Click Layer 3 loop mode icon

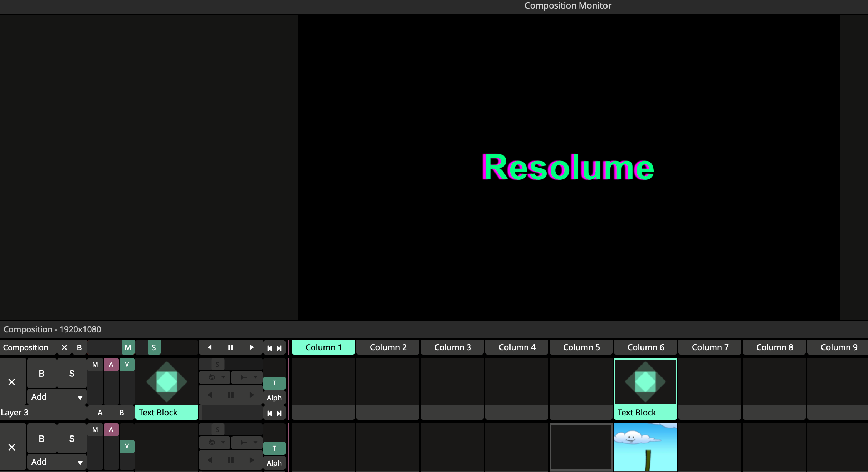tap(212, 377)
